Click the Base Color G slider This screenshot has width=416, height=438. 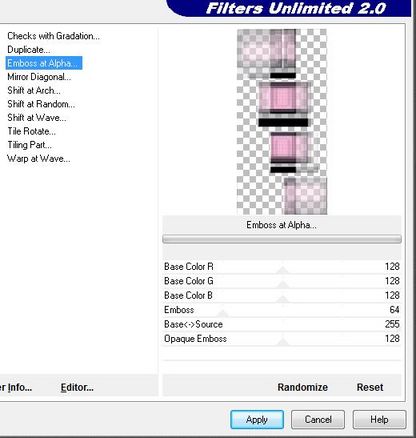pos(282,281)
